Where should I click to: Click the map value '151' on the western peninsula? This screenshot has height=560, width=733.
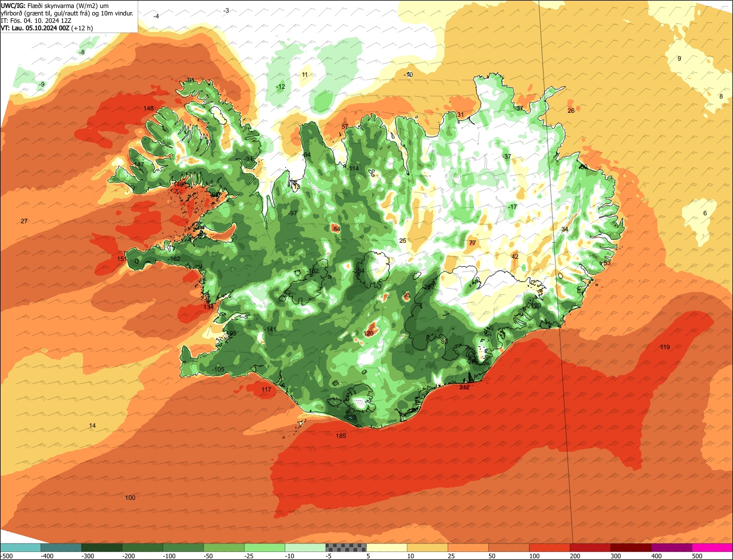point(121,259)
